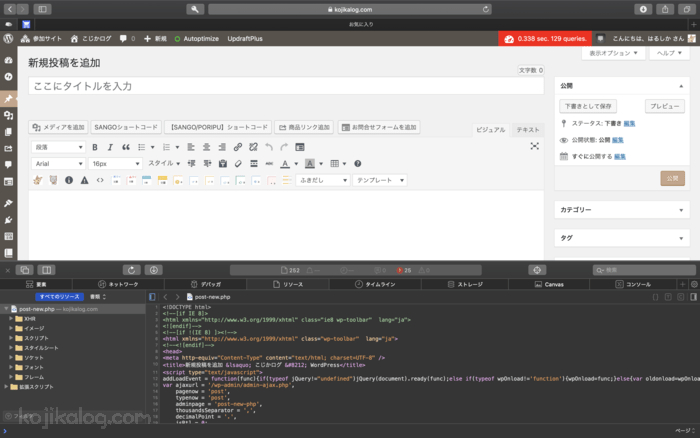Screen dimensions: 700x438
Task: Start element selection with the crosshair icon
Action: pos(537,270)
